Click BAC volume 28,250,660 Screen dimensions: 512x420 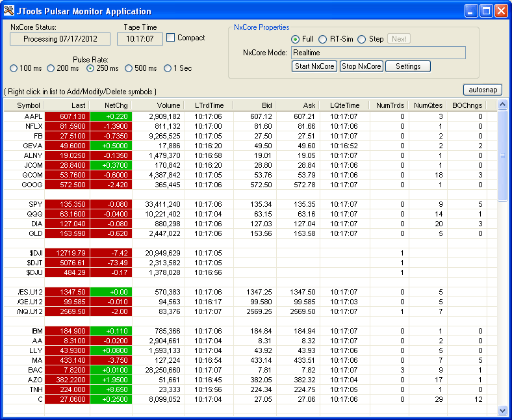159,370
